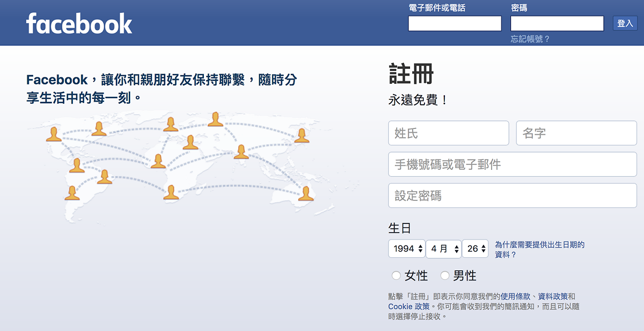Open the birth day dropdown showing 26

coord(475,249)
